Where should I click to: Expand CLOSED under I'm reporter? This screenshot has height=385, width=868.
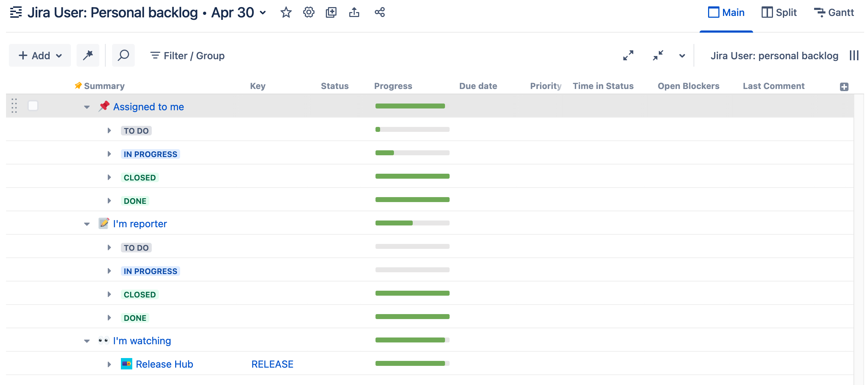point(109,294)
